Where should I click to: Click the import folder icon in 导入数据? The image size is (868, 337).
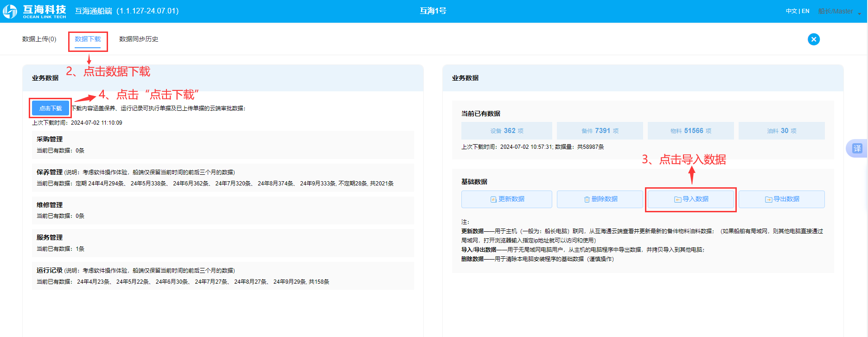coord(677,199)
